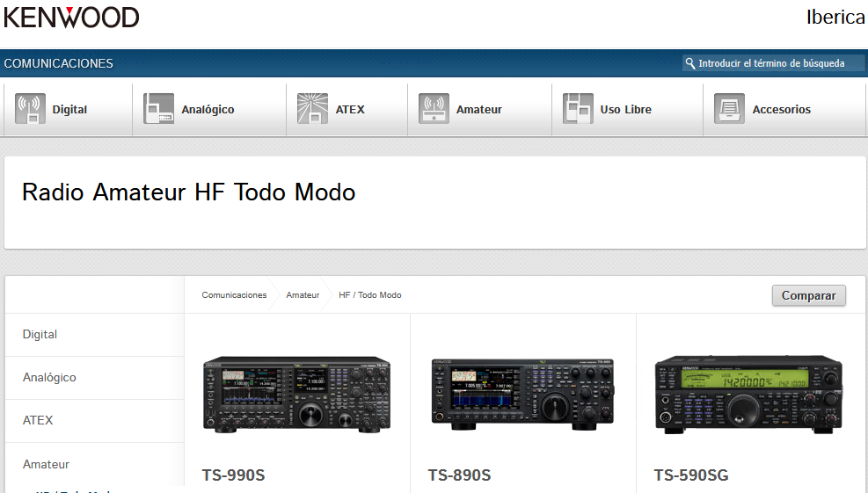Go to Comunicaciones in the breadcrumb
The height and width of the screenshot is (493, 868).
[234, 295]
